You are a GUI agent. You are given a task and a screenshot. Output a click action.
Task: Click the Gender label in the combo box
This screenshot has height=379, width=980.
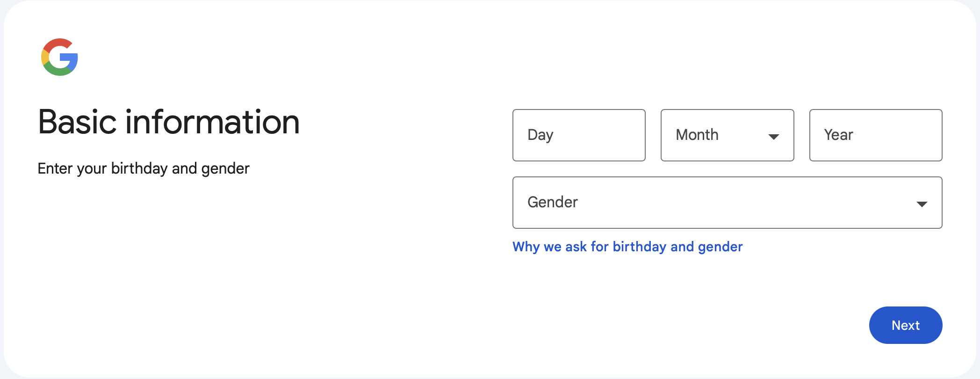click(x=553, y=202)
